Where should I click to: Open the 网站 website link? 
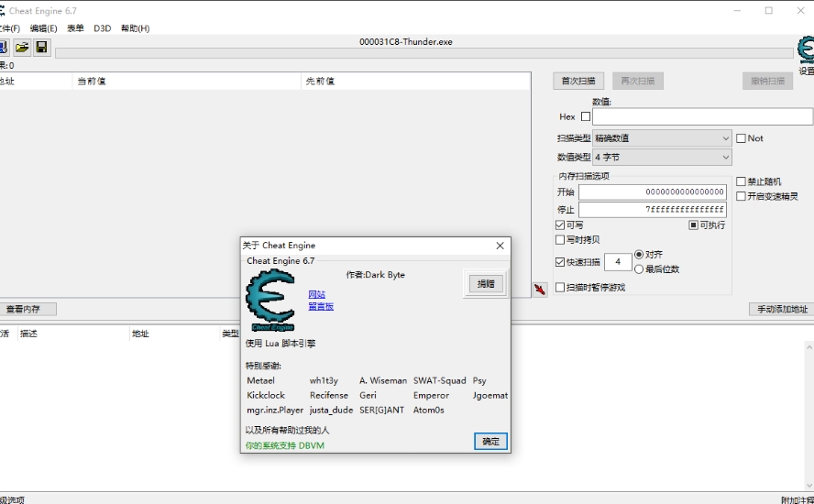[316, 294]
